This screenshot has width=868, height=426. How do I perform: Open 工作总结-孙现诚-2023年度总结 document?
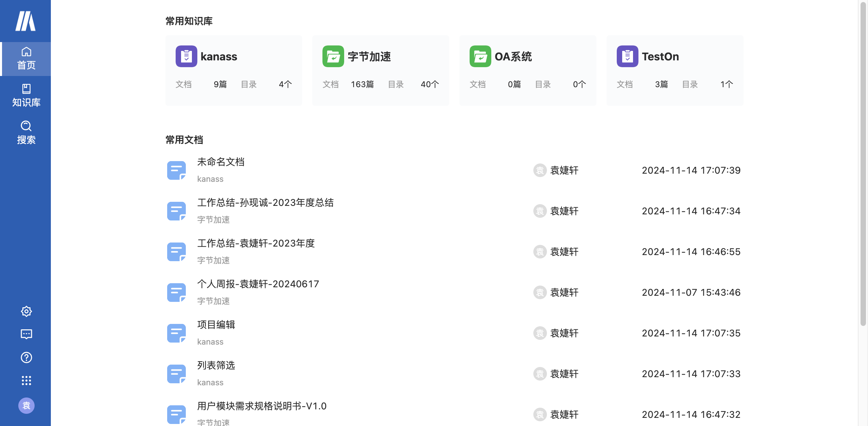pos(265,203)
